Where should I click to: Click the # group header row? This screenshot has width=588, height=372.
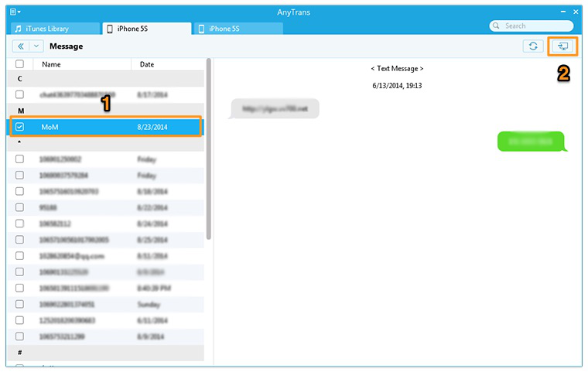click(x=106, y=353)
